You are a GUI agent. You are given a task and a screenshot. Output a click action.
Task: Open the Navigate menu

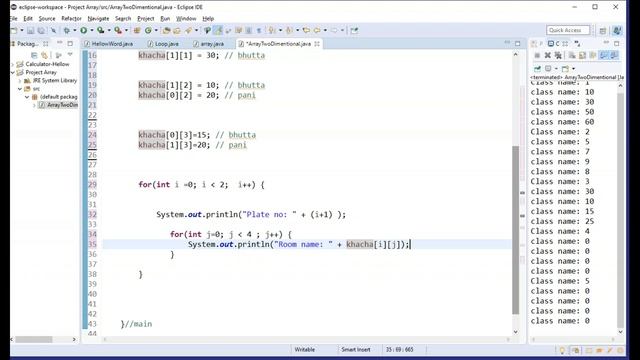tap(98, 18)
